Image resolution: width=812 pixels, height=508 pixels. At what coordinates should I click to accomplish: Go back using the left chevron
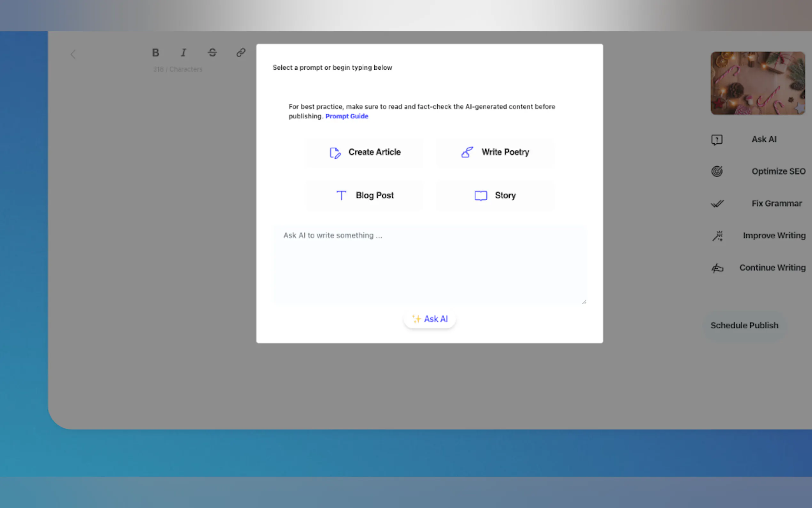[x=73, y=54]
